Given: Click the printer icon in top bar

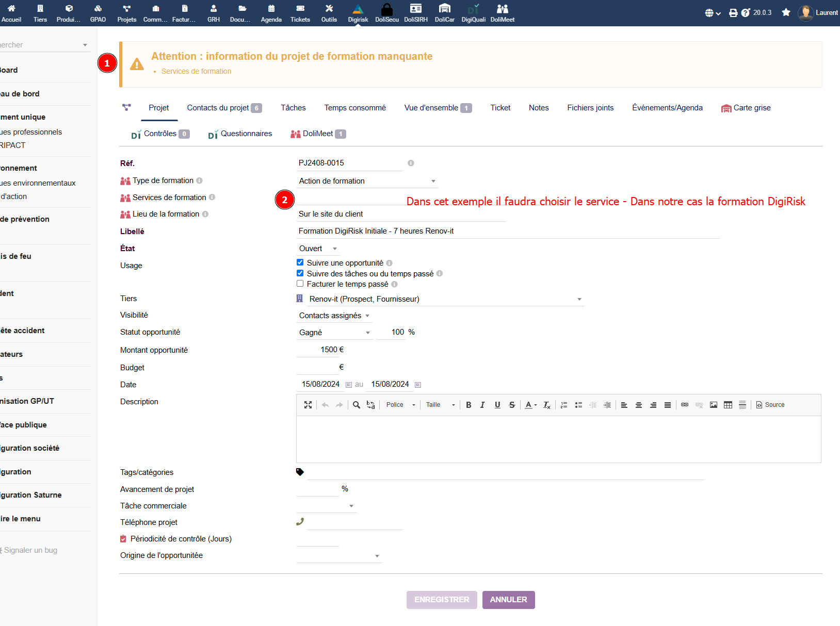Looking at the screenshot, I should pyautogui.click(x=733, y=13).
